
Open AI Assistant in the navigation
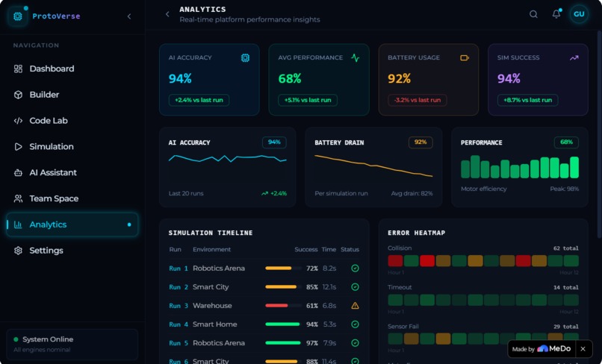pyautogui.click(x=72, y=172)
